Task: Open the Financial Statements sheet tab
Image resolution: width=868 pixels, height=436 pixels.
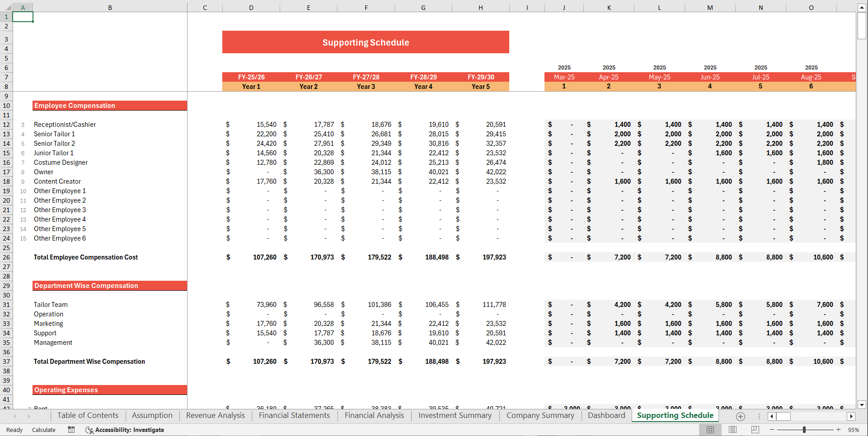Action: (x=294, y=416)
